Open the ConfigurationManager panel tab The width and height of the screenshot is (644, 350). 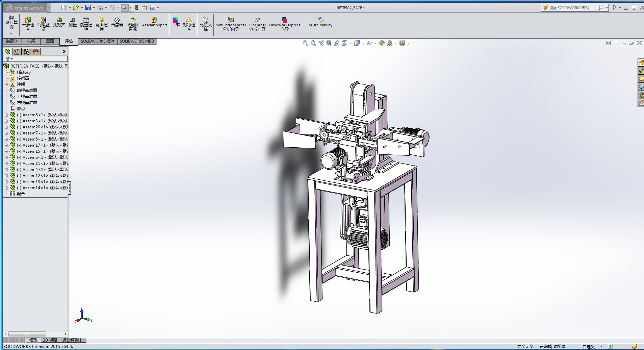26,52
